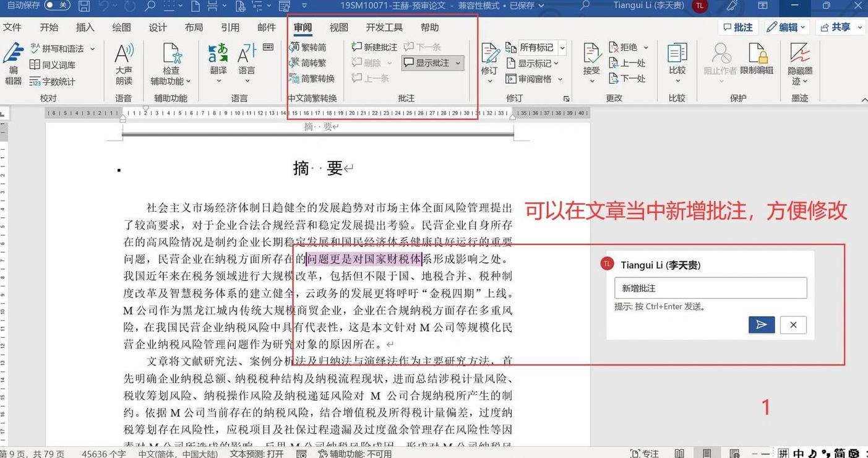Switch to the 帮助 tab
The width and height of the screenshot is (868, 458).
pyautogui.click(x=429, y=27)
